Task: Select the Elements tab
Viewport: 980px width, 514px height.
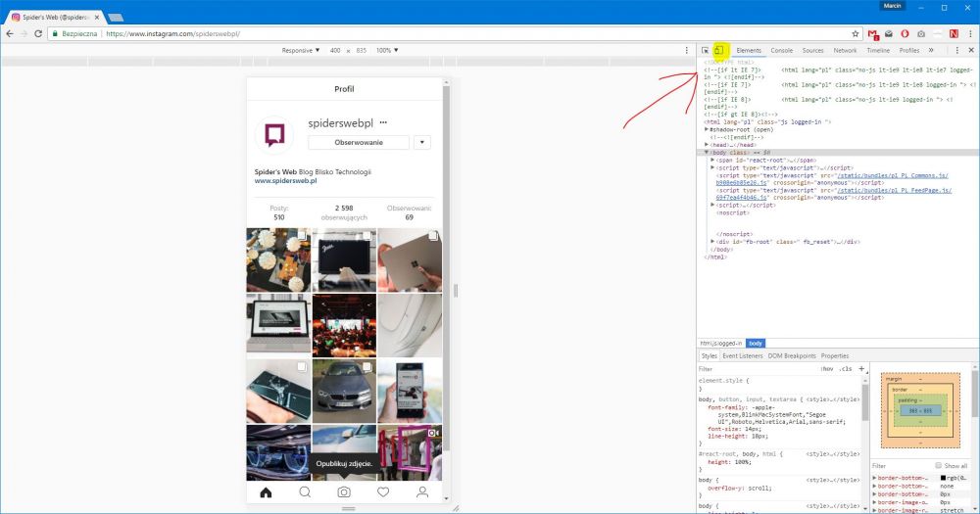Action: pos(749,50)
